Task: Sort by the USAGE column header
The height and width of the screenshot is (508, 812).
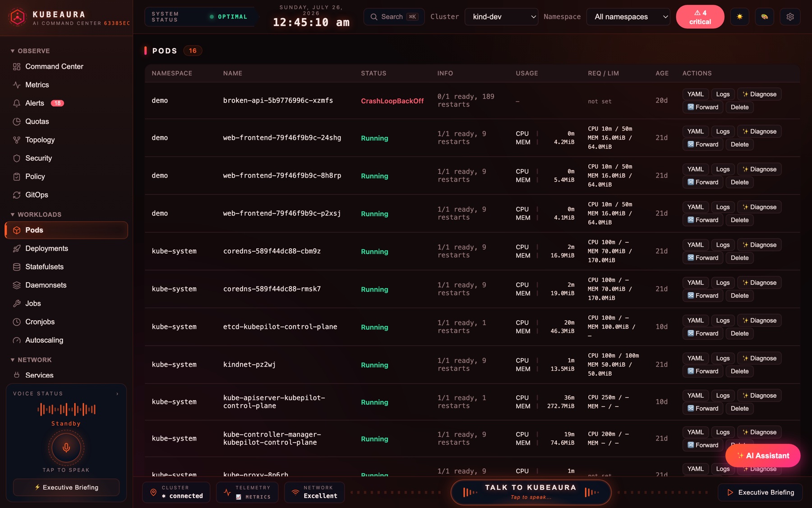Action: tap(527, 73)
